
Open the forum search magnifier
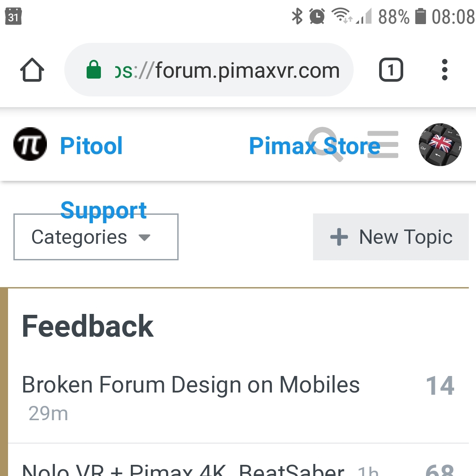click(x=325, y=143)
